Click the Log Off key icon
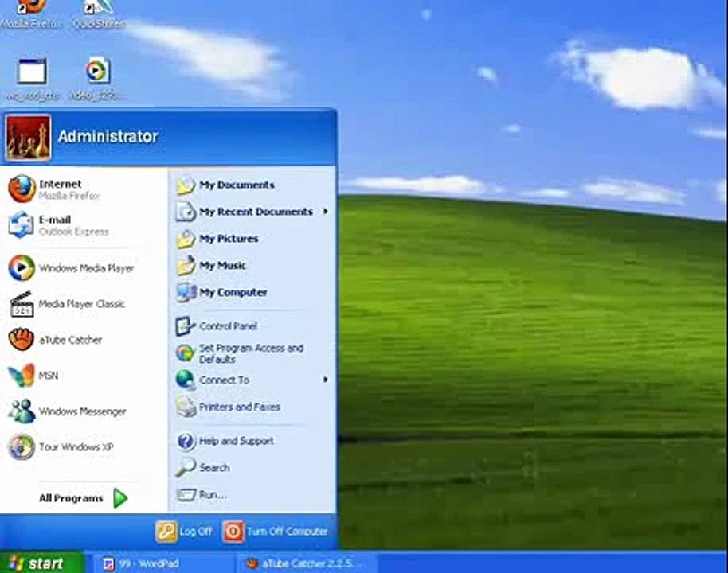Image resolution: width=728 pixels, height=573 pixels. click(166, 532)
